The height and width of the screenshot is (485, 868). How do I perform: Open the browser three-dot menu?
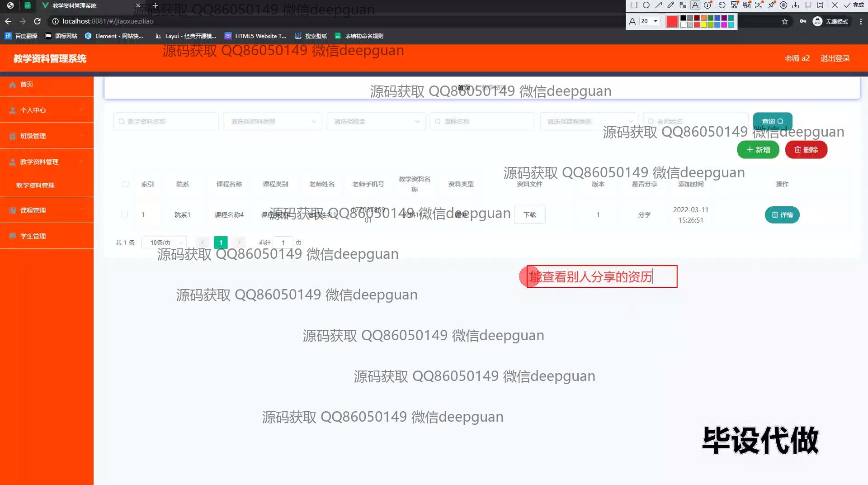pyautogui.click(x=860, y=21)
